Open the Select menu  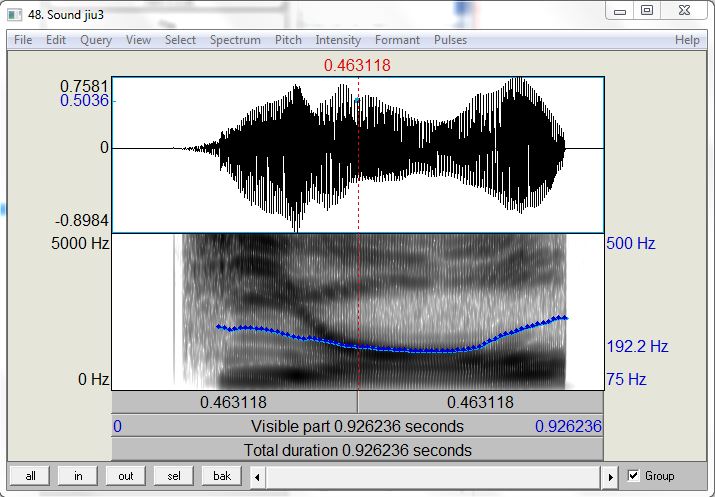tap(180, 40)
